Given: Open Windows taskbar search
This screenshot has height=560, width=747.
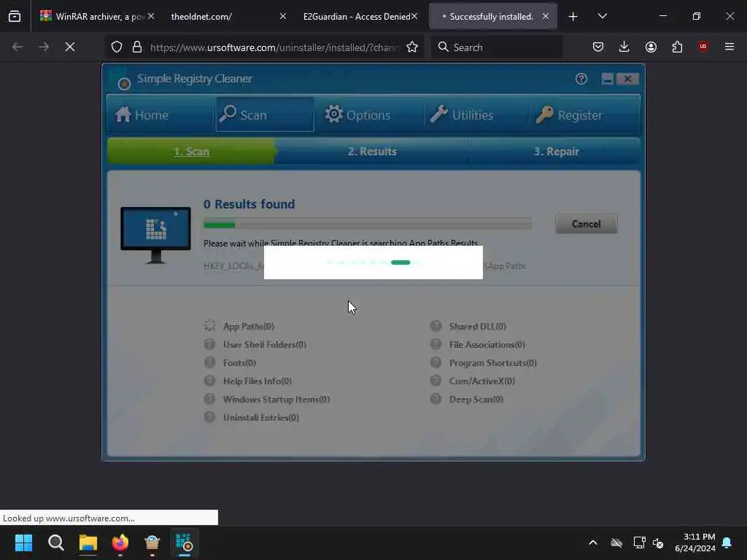Looking at the screenshot, I should [55, 542].
